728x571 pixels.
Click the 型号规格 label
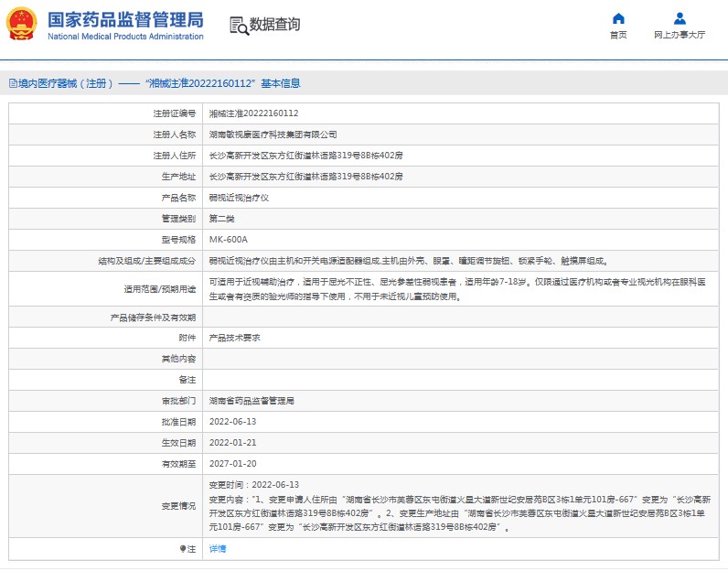point(178,240)
